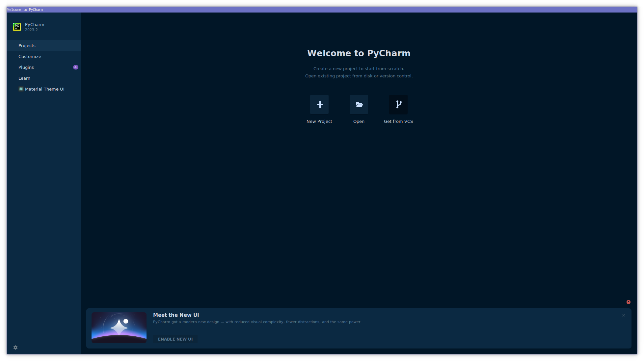Open the Material Theme UI tab

click(x=44, y=89)
